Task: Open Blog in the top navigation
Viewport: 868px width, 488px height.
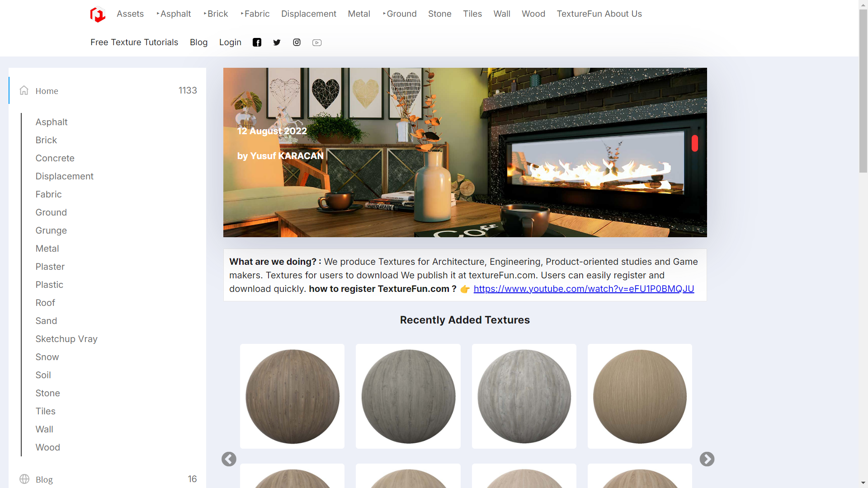Action: 198,42
